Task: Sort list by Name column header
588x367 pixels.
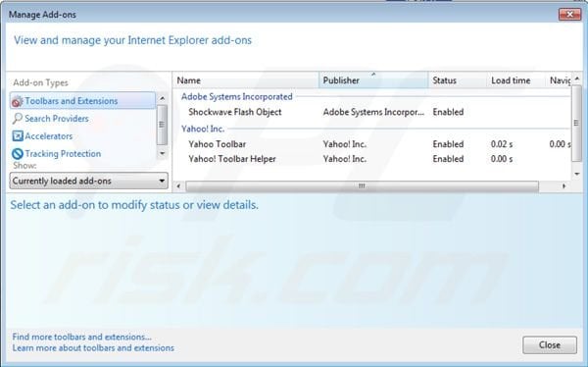Action: [x=246, y=80]
